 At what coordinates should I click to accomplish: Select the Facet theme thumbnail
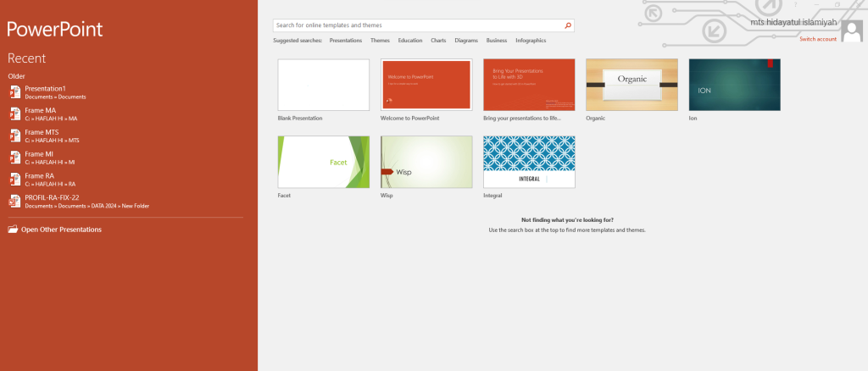tap(324, 162)
